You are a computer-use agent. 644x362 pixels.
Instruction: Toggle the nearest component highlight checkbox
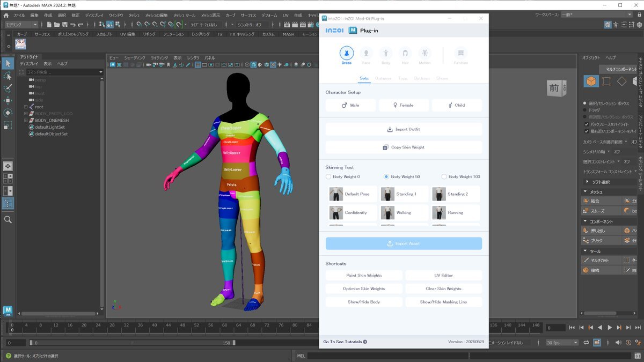(x=586, y=131)
